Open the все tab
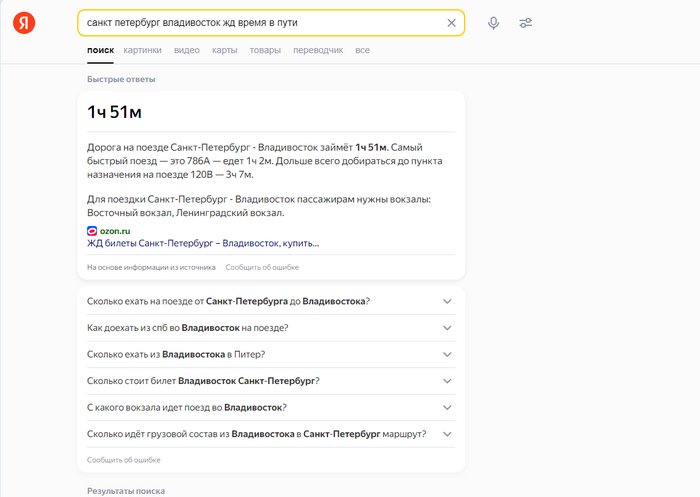Image resolution: width=700 pixels, height=497 pixels. pos(362,50)
